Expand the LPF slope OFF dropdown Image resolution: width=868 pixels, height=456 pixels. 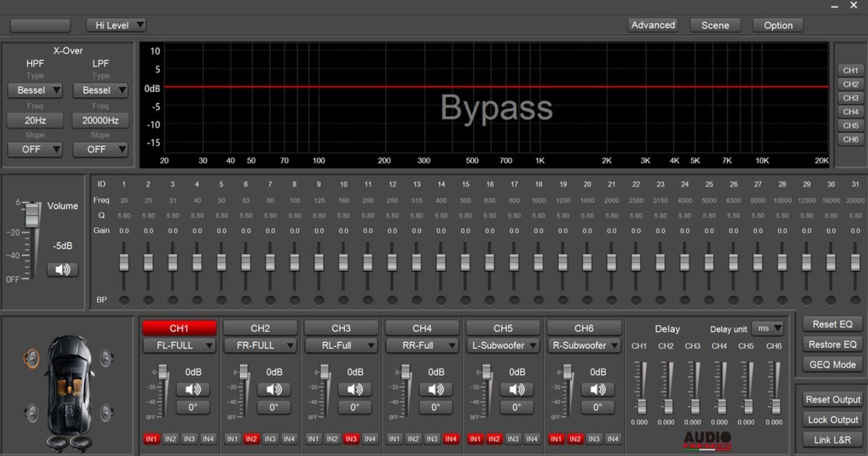pos(100,150)
